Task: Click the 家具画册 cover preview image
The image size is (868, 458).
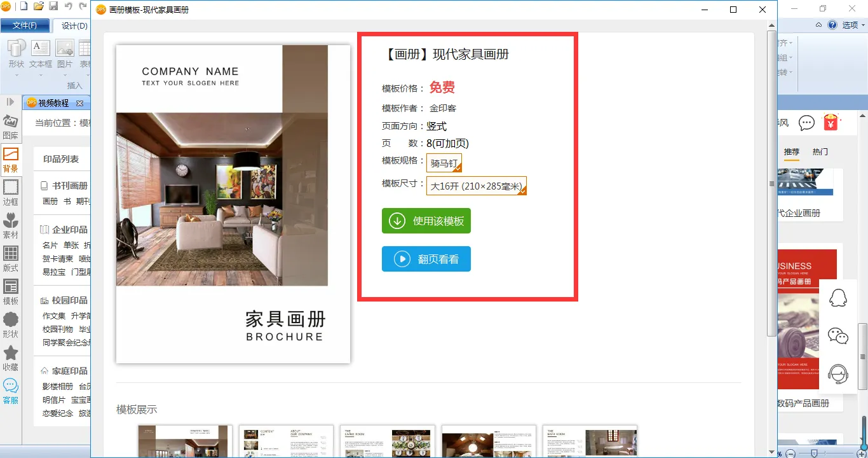Action: [233, 204]
